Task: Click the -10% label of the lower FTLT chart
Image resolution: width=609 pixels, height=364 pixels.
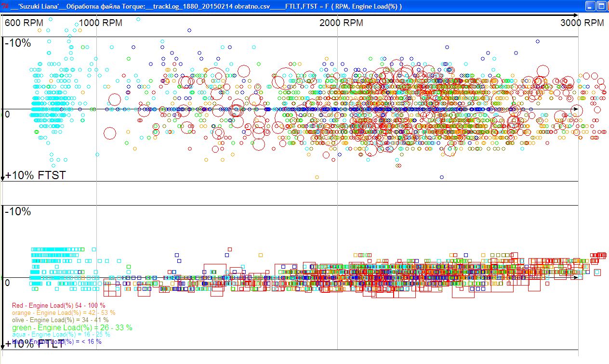Action: coord(18,212)
